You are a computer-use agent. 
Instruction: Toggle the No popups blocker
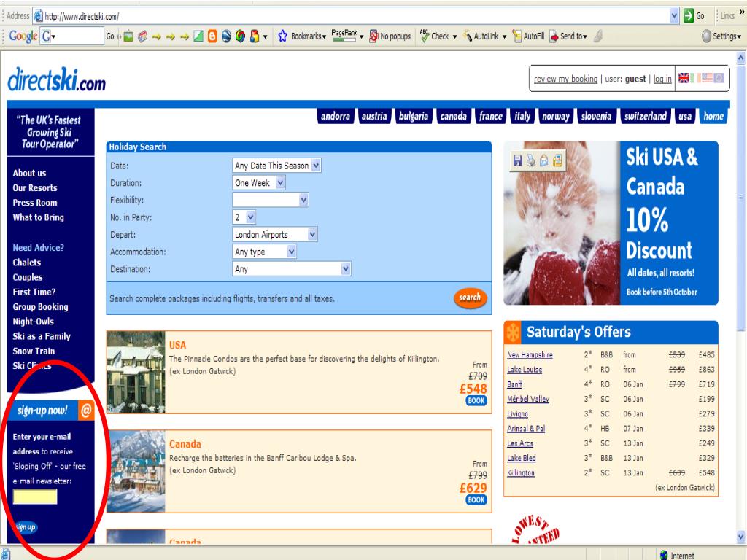pyautogui.click(x=390, y=36)
